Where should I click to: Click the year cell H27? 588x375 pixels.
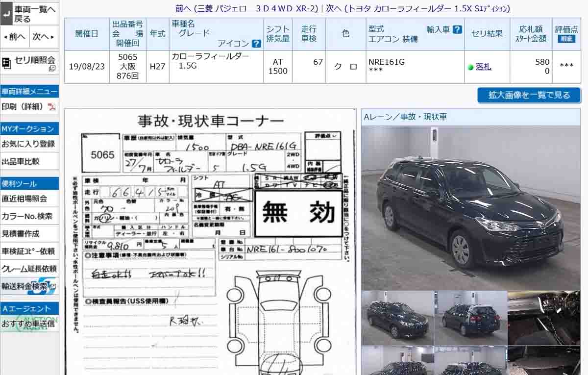[x=157, y=67]
